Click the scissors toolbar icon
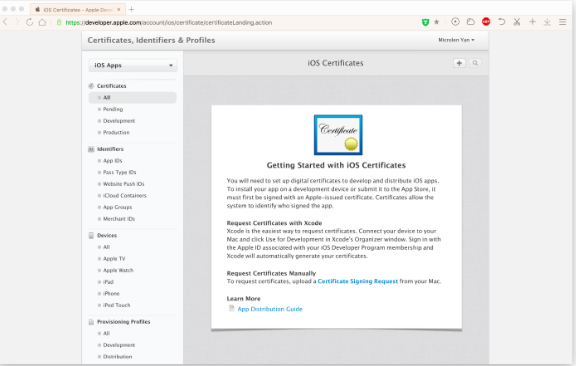The height and width of the screenshot is (366, 576). tap(517, 22)
